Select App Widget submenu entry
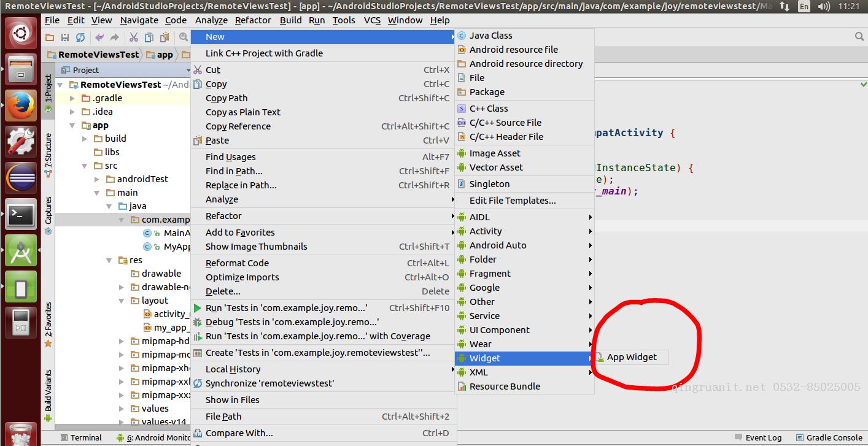 (x=631, y=357)
